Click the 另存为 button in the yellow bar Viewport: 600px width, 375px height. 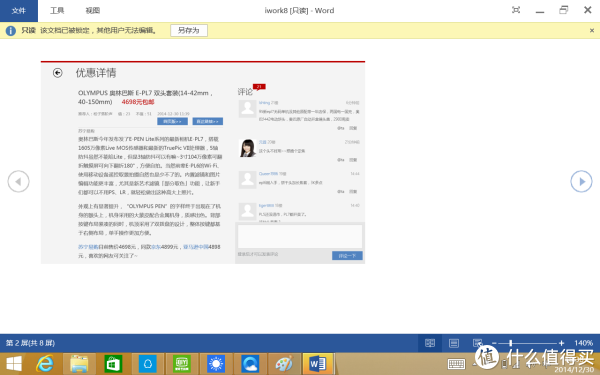[189, 30]
